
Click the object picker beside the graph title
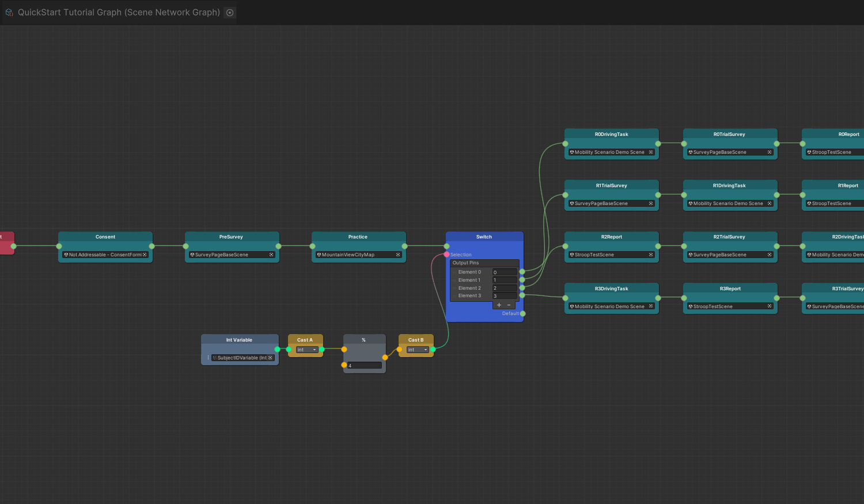coord(230,13)
